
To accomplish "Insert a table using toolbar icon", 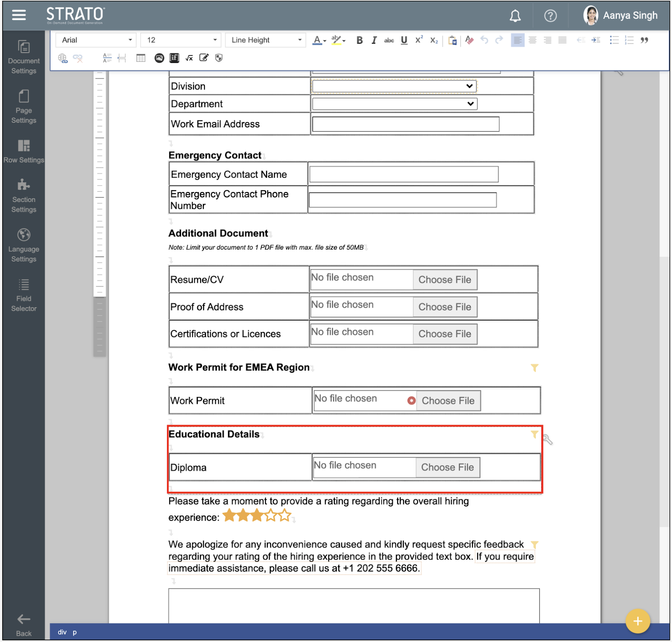I will (x=141, y=58).
